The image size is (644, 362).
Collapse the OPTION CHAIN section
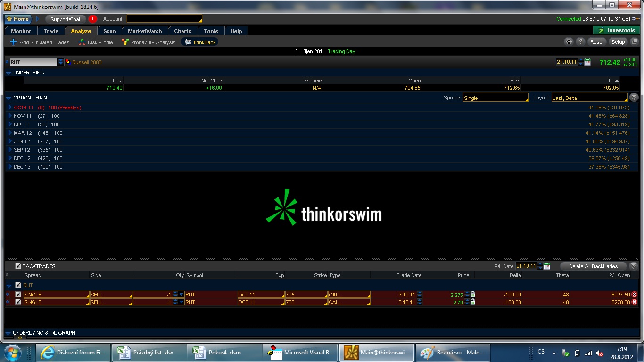point(8,98)
